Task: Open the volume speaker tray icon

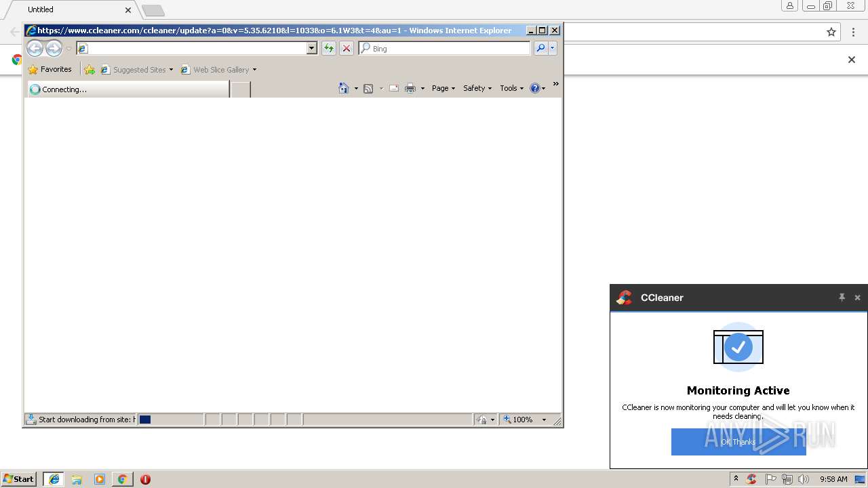Action: (804, 479)
